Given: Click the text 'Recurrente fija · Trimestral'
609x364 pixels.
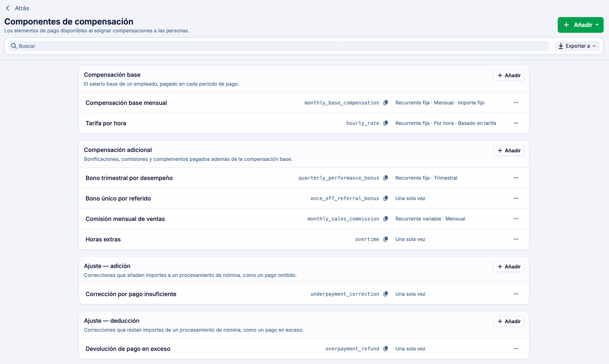Looking at the screenshot, I should pyautogui.click(x=426, y=178).
